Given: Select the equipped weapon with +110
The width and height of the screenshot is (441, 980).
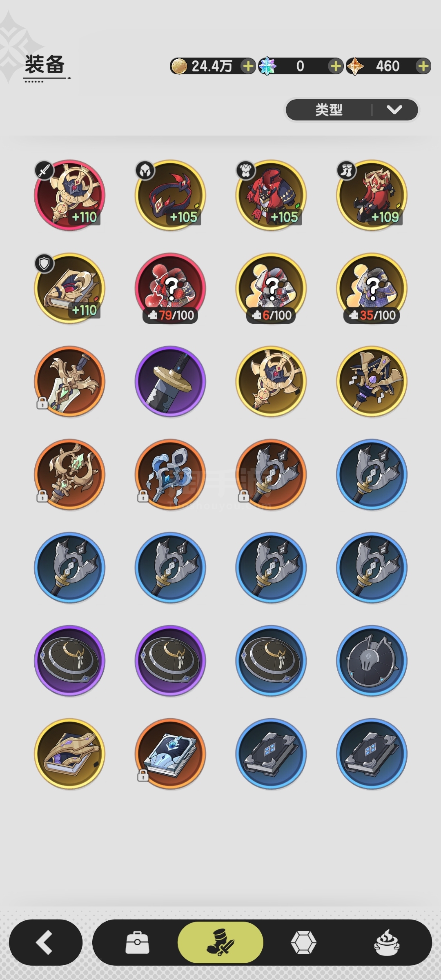Looking at the screenshot, I should point(69,195).
